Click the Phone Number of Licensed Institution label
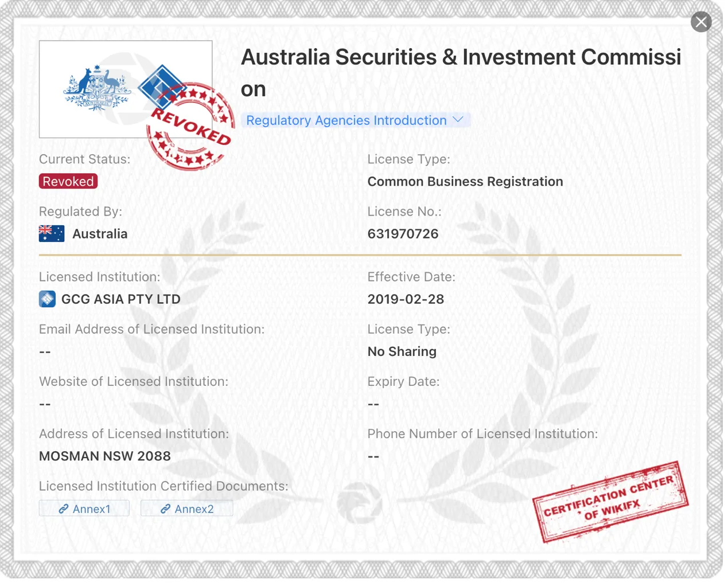 click(x=482, y=434)
